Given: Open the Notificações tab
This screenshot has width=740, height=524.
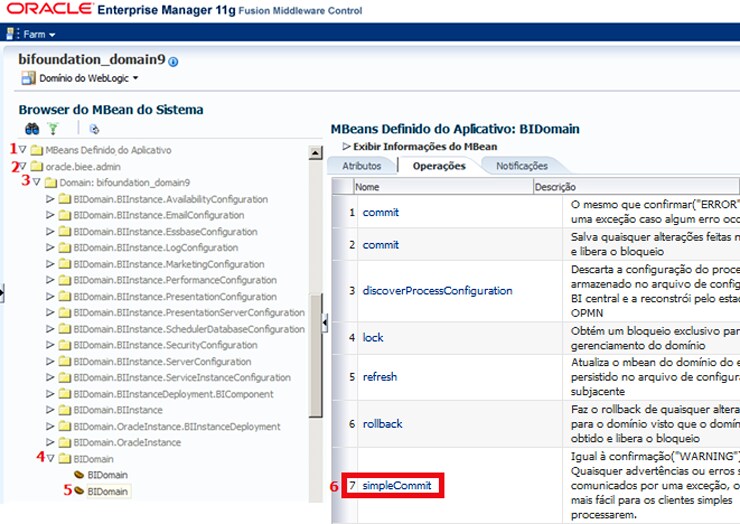Looking at the screenshot, I should tap(521, 166).
